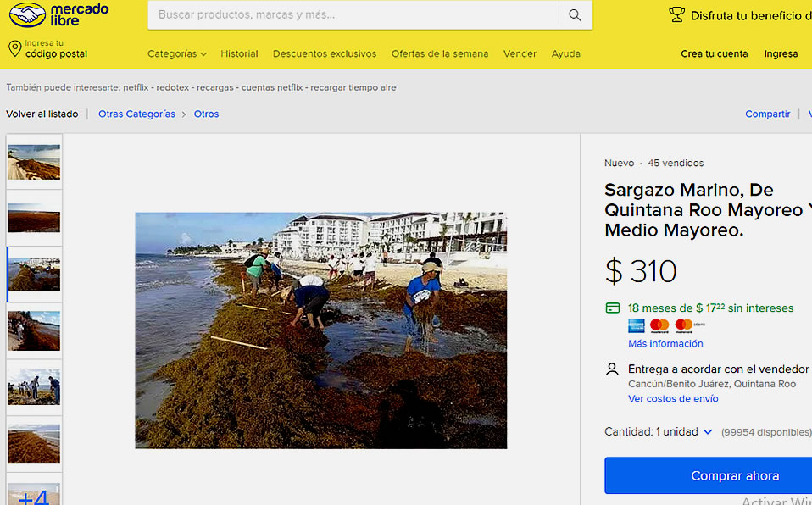Click the Mastercard credit card icon
Viewport: 812px width, 505px height.
click(659, 325)
